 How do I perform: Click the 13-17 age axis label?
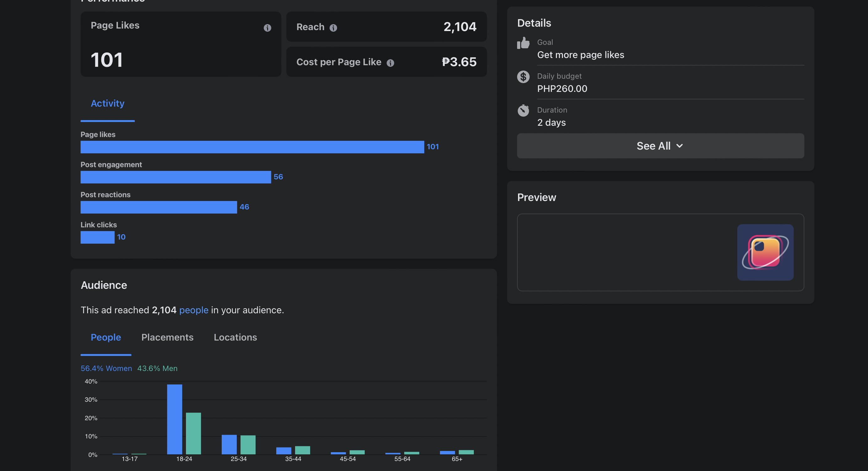(130, 459)
